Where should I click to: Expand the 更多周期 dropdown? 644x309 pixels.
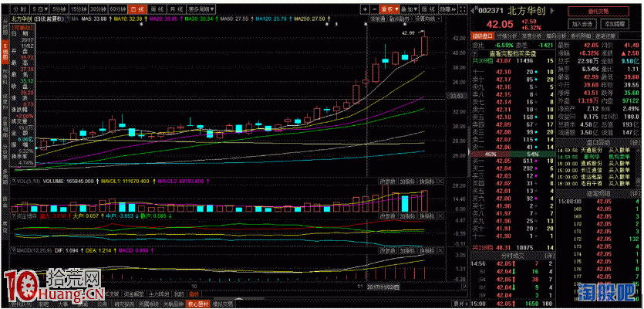coord(201,8)
